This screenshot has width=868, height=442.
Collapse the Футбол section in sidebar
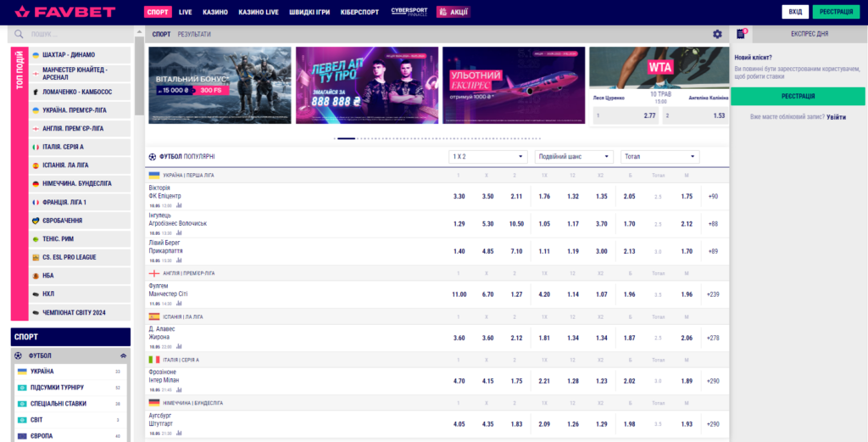[x=124, y=356]
